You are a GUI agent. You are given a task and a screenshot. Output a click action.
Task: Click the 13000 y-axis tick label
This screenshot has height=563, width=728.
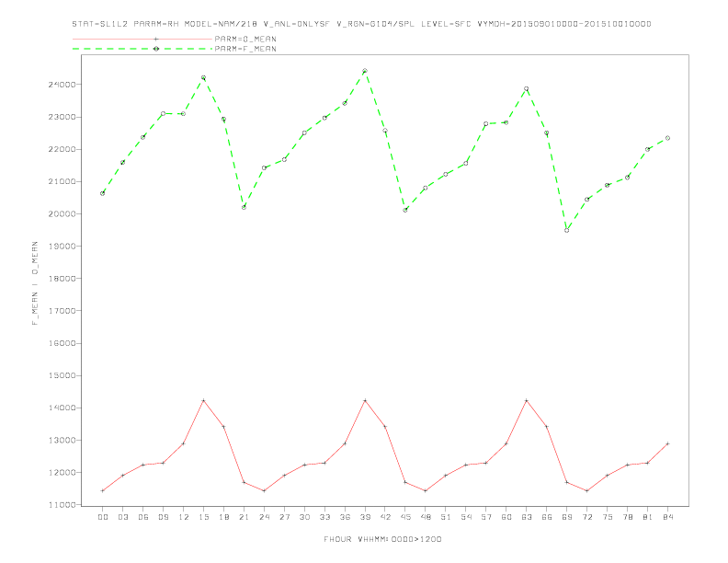[x=63, y=441]
